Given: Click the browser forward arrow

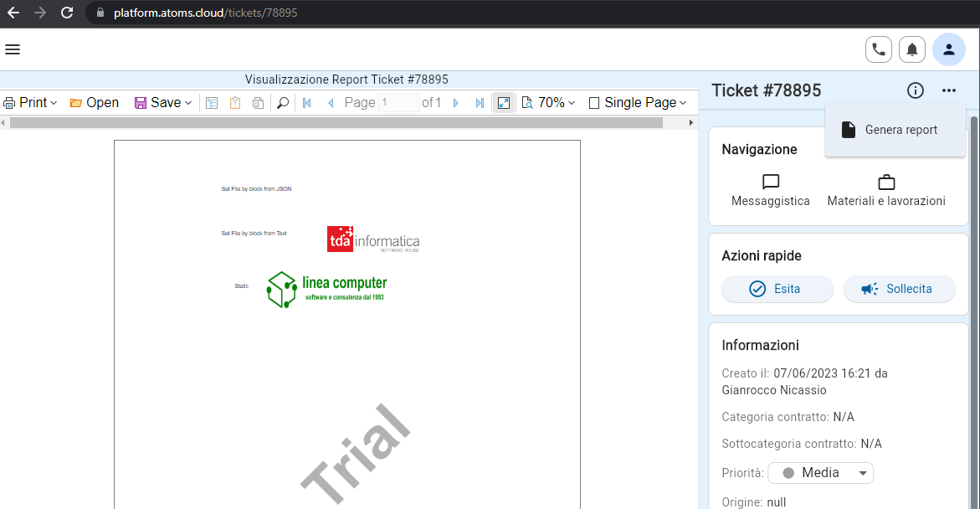Looking at the screenshot, I should coord(40,13).
